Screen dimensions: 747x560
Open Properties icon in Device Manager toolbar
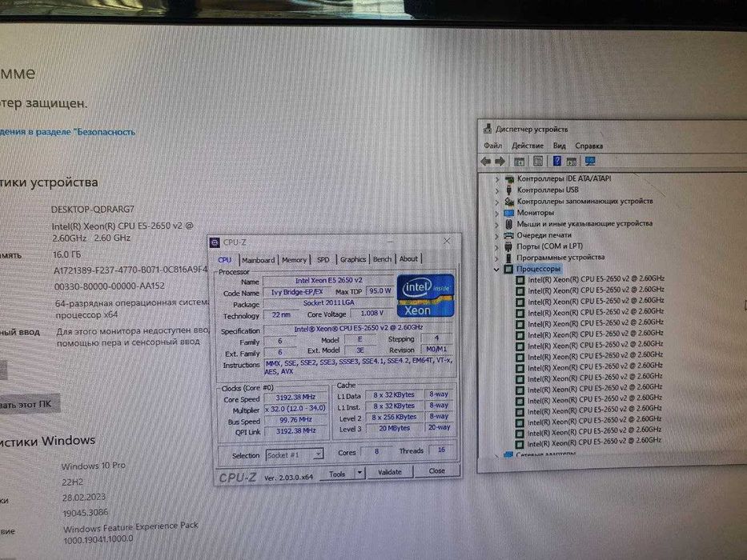538,162
